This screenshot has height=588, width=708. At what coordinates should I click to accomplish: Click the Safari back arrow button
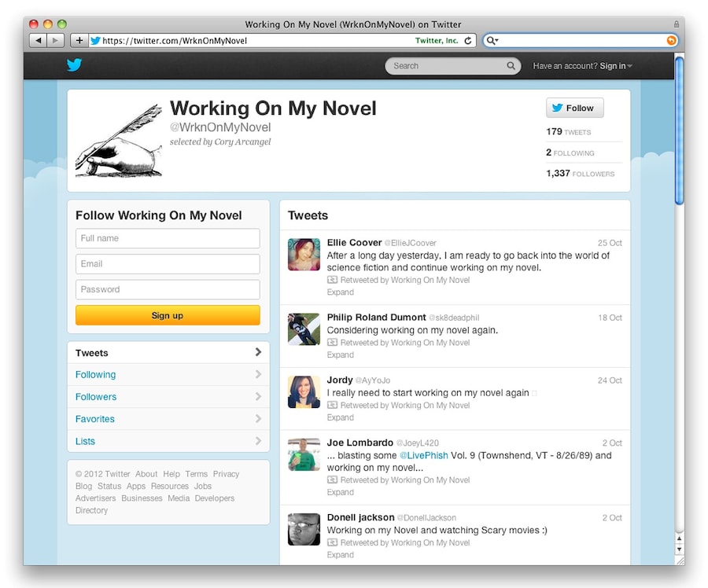(38, 40)
